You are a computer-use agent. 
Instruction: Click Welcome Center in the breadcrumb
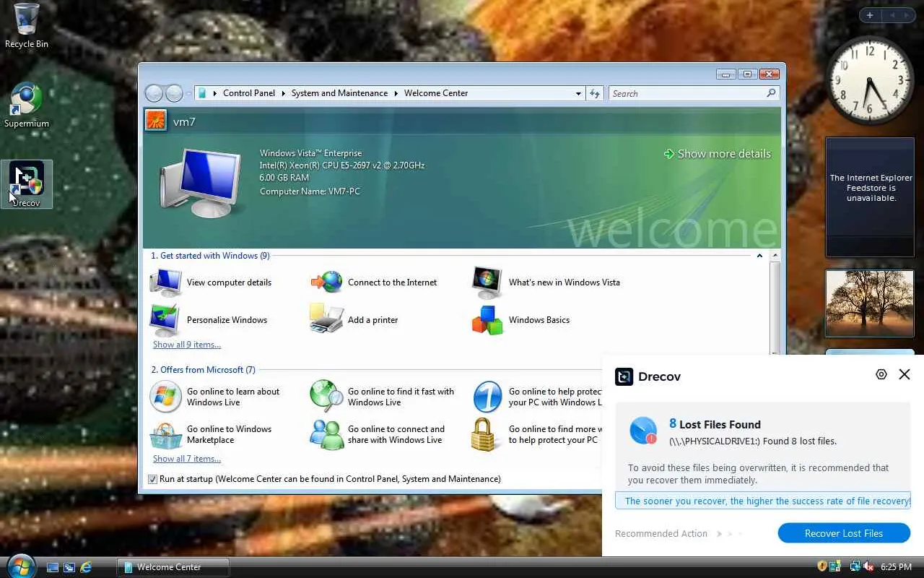click(436, 93)
